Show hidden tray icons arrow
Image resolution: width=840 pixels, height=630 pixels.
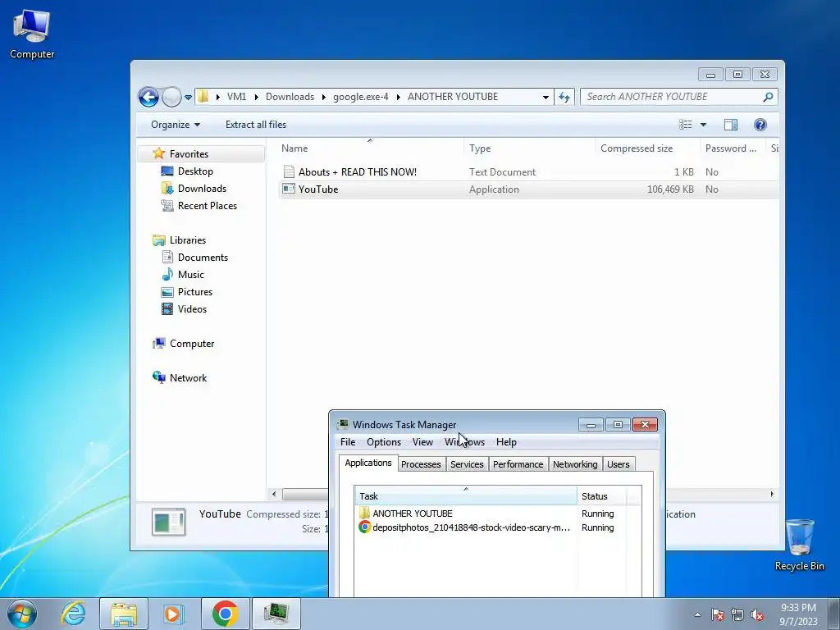point(697,614)
